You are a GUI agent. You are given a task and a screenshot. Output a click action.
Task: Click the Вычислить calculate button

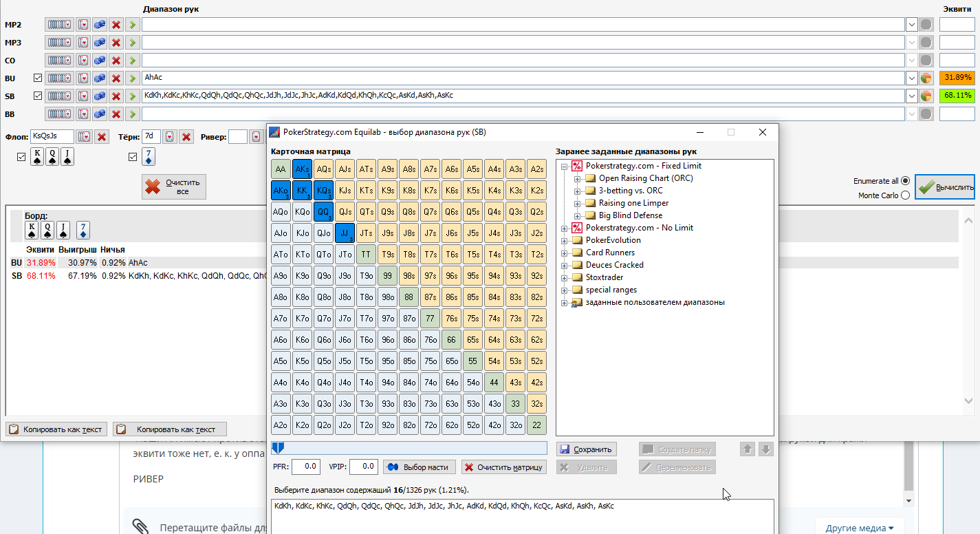click(x=945, y=186)
